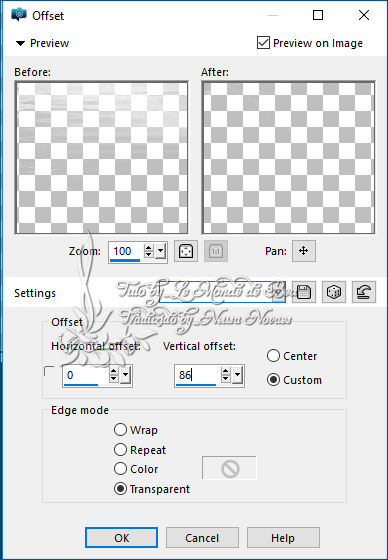
Task: Collapse the Preview section triangle
Action: 20,44
